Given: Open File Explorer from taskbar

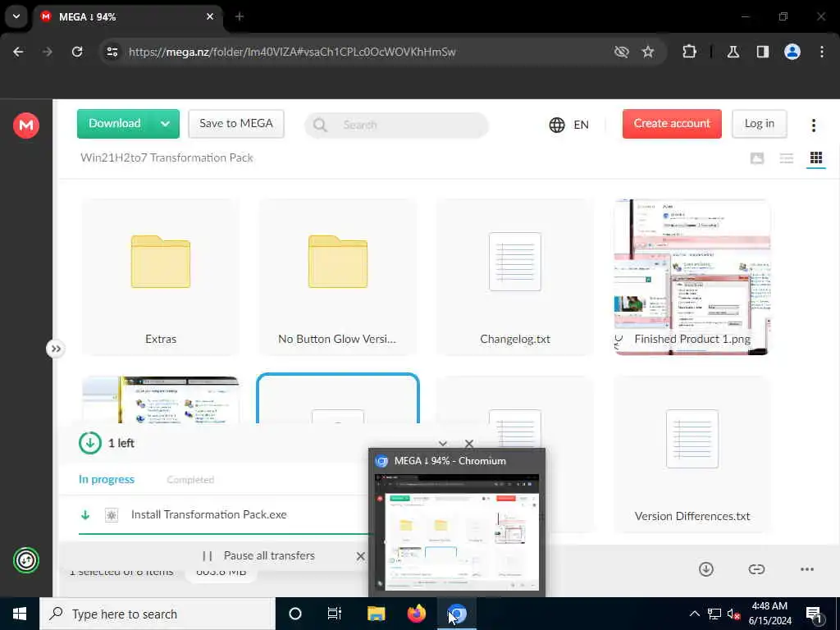Looking at the screenshot, I should pos(376,614).
